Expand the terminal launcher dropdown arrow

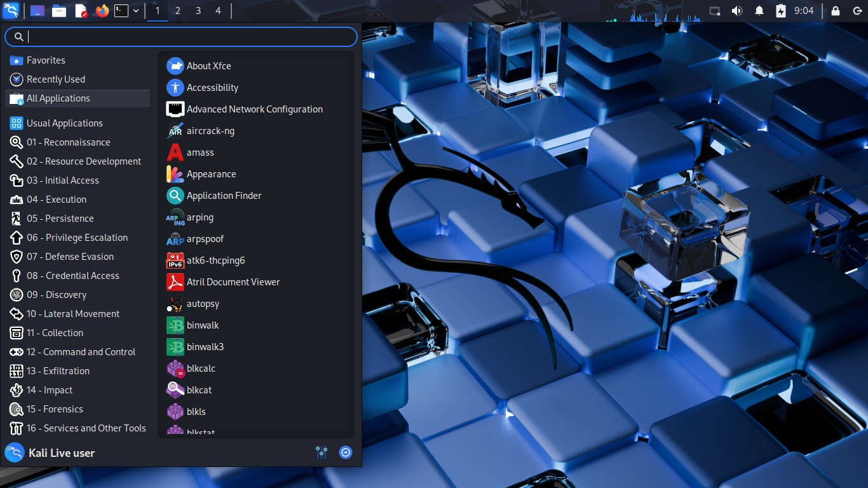[136, 11]
